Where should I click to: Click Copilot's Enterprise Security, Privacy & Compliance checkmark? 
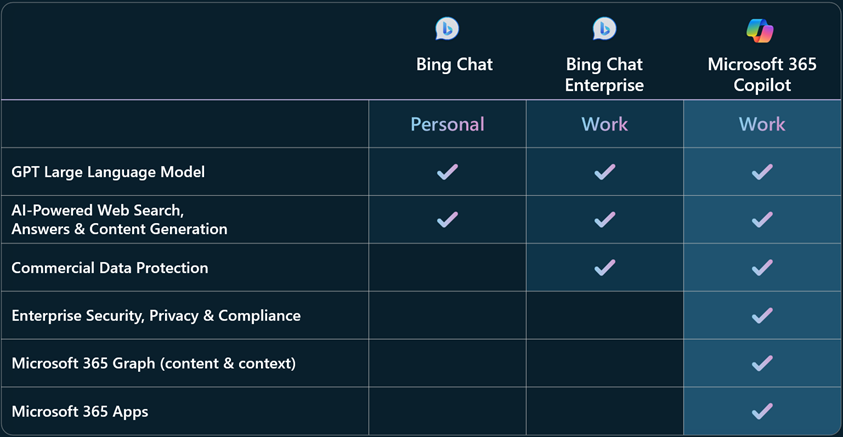[762, 316]
